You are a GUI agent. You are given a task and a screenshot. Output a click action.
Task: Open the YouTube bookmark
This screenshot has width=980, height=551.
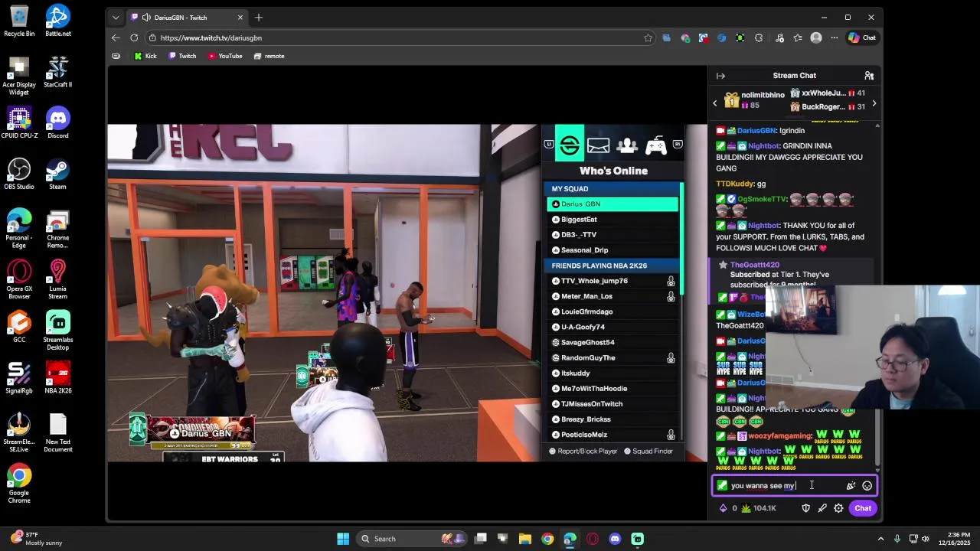tap(225, 56)
